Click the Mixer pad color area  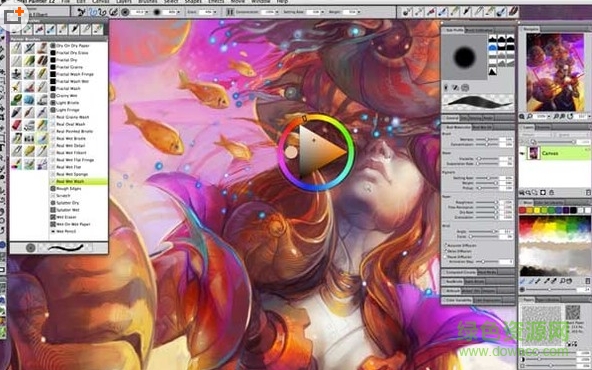point(555,245)
